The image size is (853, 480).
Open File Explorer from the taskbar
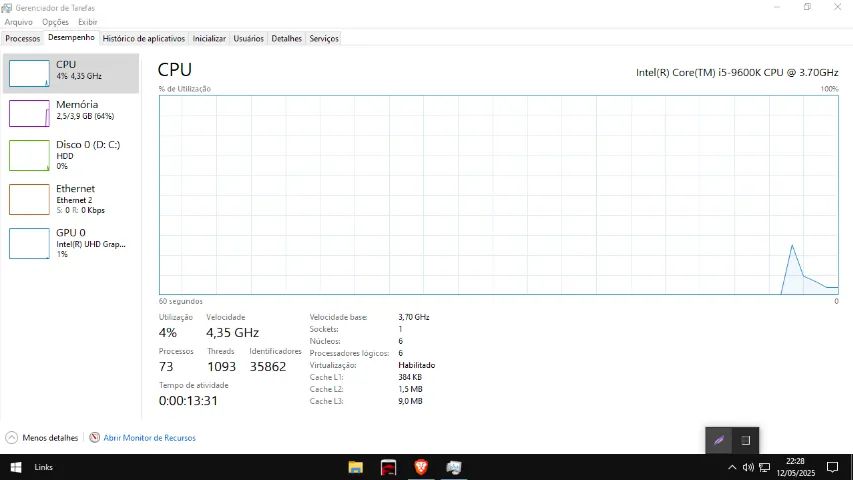coord(356,467)
